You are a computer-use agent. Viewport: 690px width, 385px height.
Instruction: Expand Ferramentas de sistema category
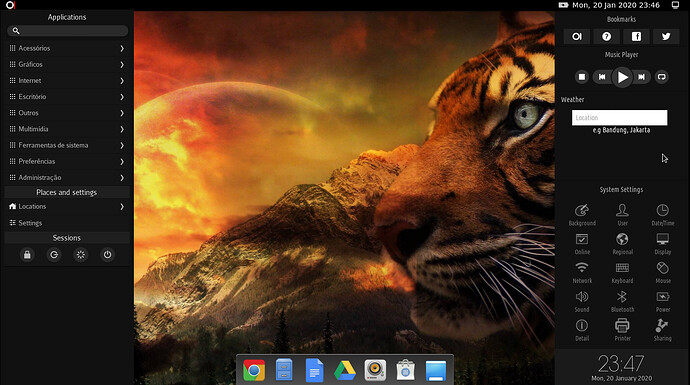pyautogui.click(x=67, y=145)
